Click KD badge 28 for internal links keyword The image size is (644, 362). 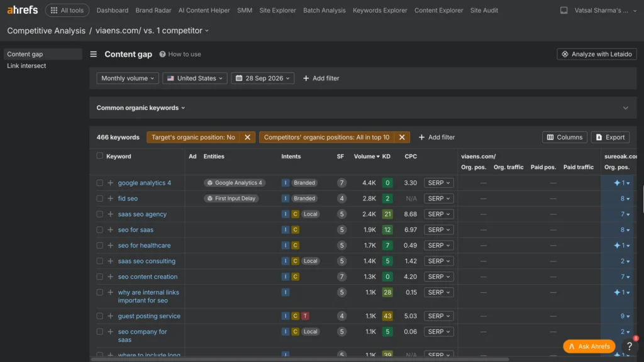pyautogui.click(x=387, y=292)
